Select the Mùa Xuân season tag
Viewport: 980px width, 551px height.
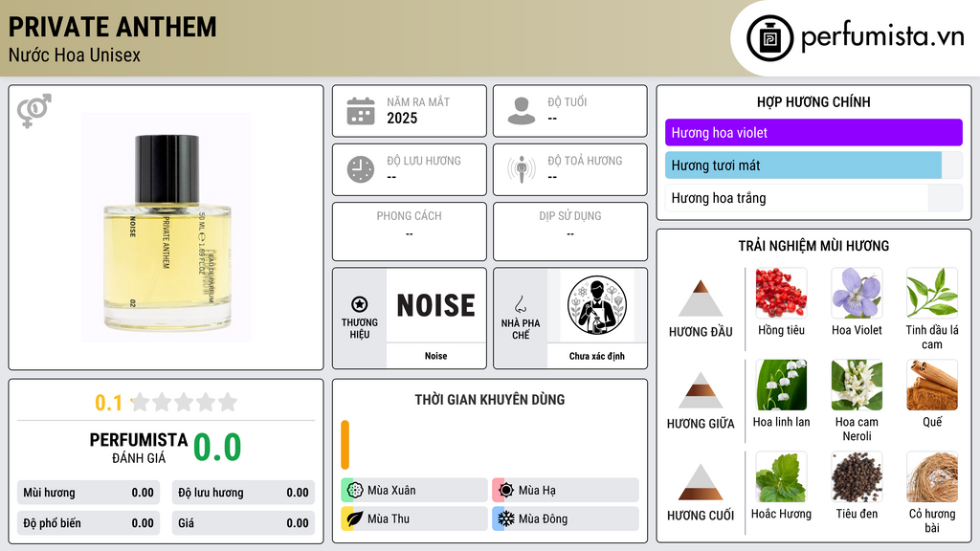click(x=414, y=491)
